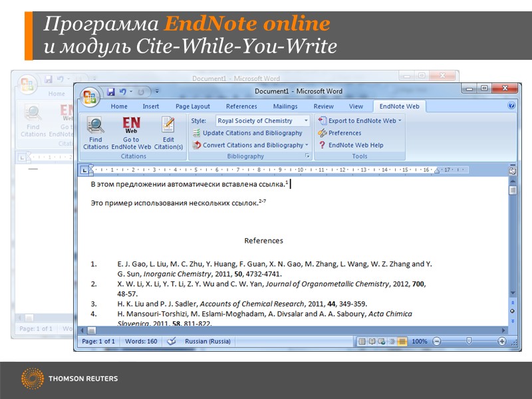Switch to the View tab

click(x=356, y=106)
